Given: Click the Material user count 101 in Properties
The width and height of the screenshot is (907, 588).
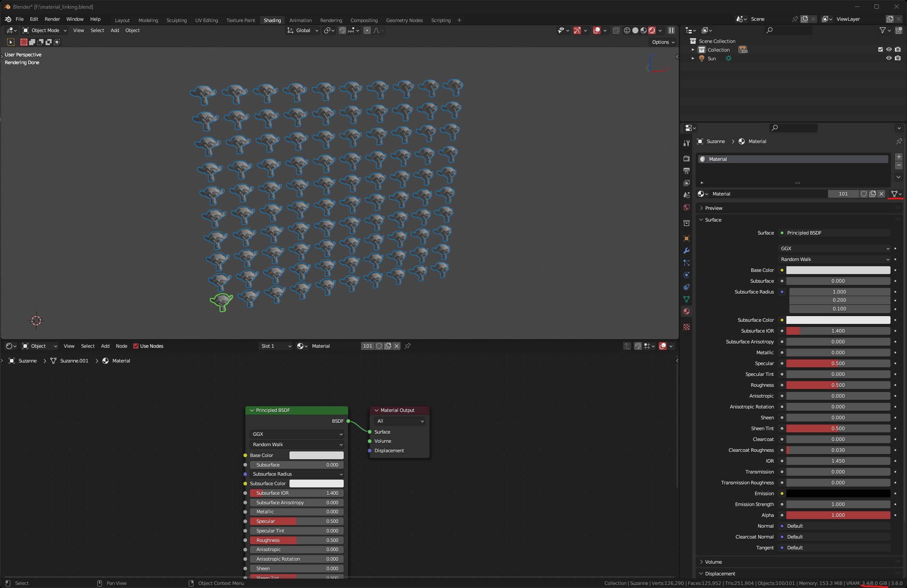Looking at the screenshot, I should pos(843,194).
